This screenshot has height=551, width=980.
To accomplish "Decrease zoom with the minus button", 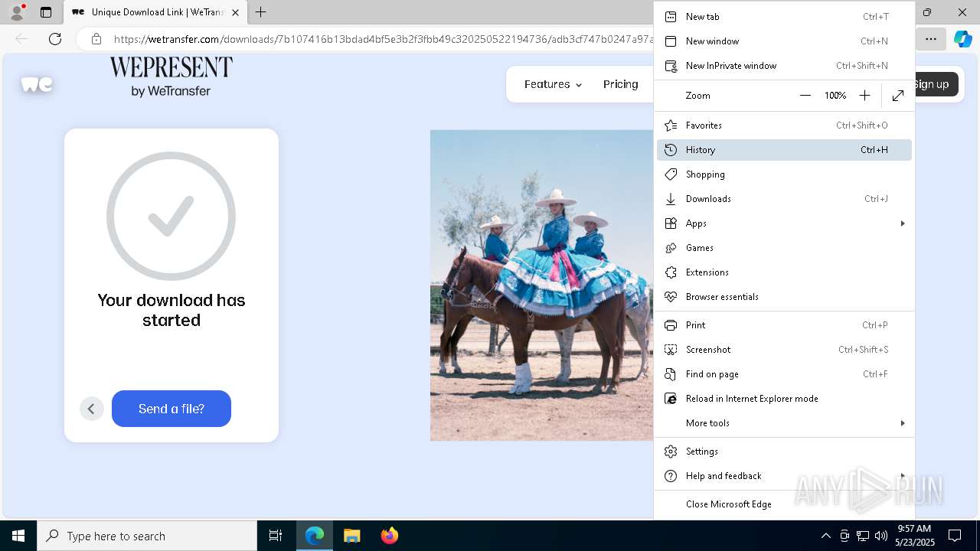I will pos(805,96).
